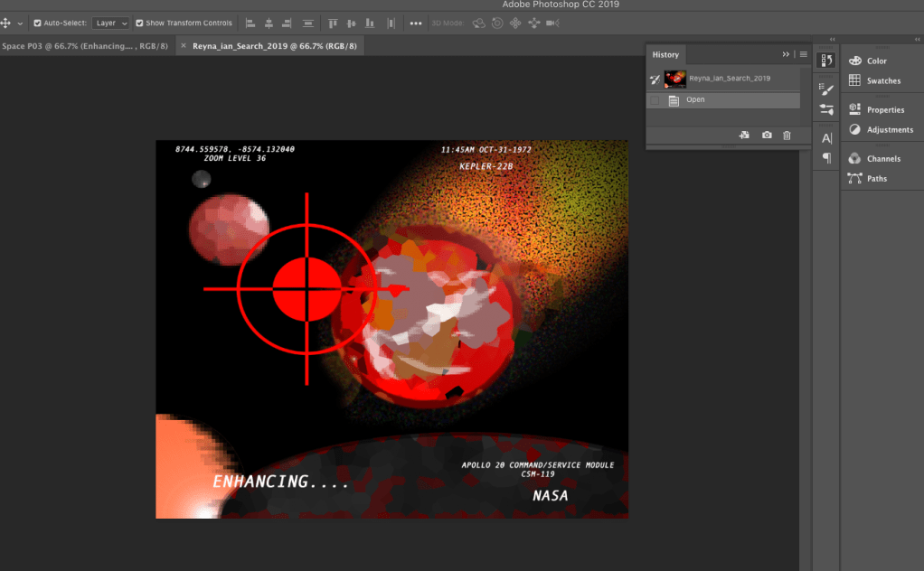
Task: Close the Reyna_ian_Search_2019 tab
Action: pyautogui.click(x=184, y=45)
